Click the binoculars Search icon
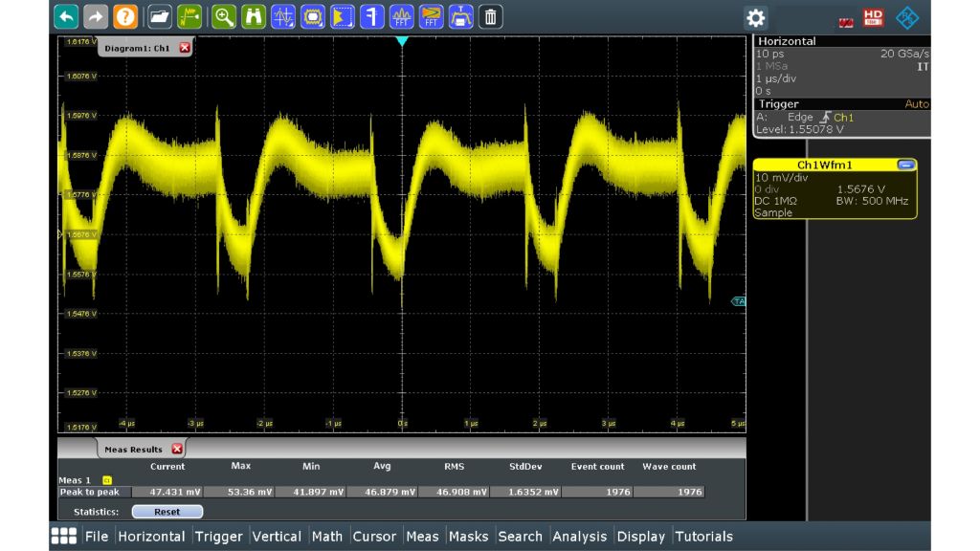980x551 pixels. pyautogui.click(x=254, y=16)
